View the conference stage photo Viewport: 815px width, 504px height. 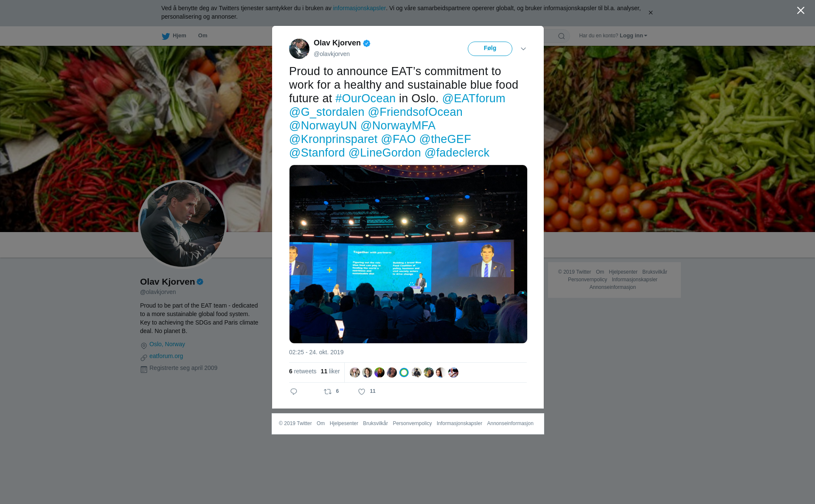point(408,254)
